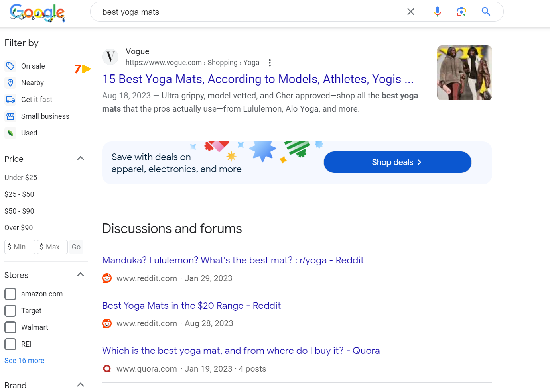The height and width of the screenshot is (392, 550).
Task: Select Over $90 price range
Action: 19,228
